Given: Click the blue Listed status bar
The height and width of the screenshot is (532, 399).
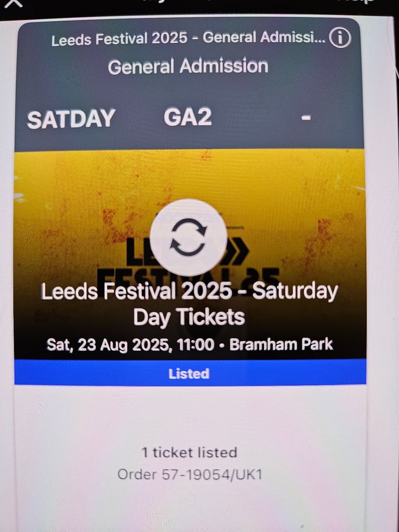Looking at the screenshot, I should [x=190, y=372].
